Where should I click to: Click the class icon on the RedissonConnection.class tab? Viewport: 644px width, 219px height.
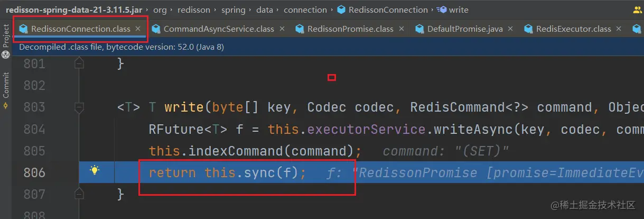[23, 29]
